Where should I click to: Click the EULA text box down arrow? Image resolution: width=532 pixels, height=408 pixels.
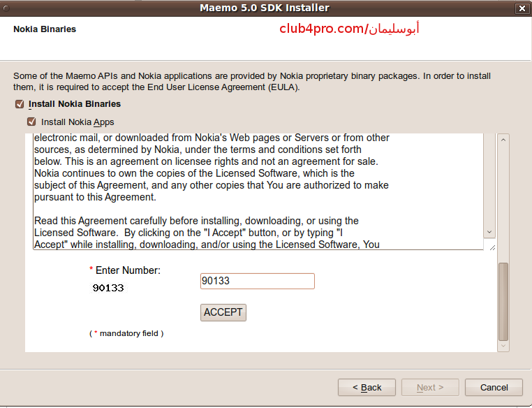[489, 232]
